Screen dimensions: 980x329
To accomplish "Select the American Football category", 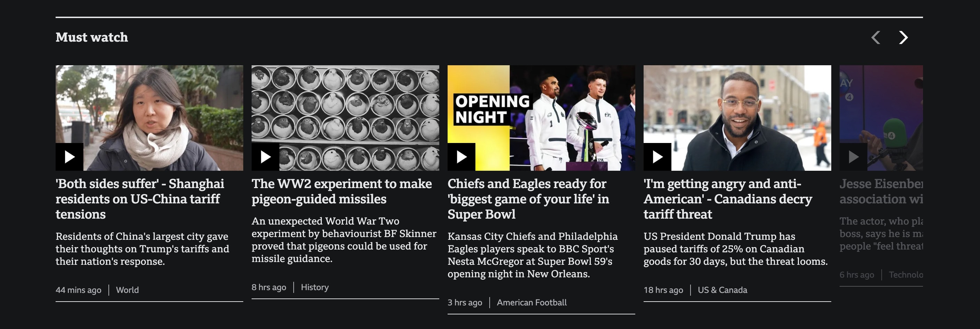I will (x=532, y=302).
